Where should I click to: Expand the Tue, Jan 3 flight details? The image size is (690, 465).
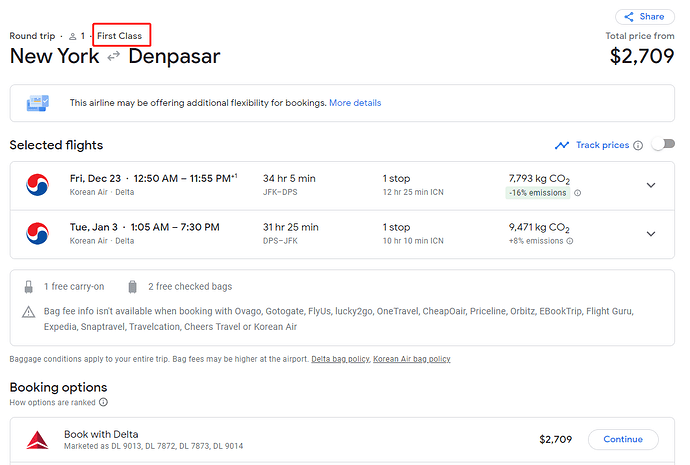tap(651, 234)
